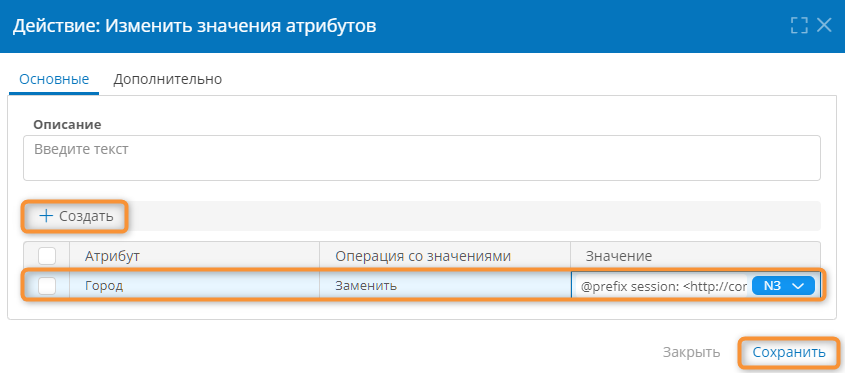Screen dimensions: 845x373
Task: Click the Значение column header
Action: coord(619,256)
